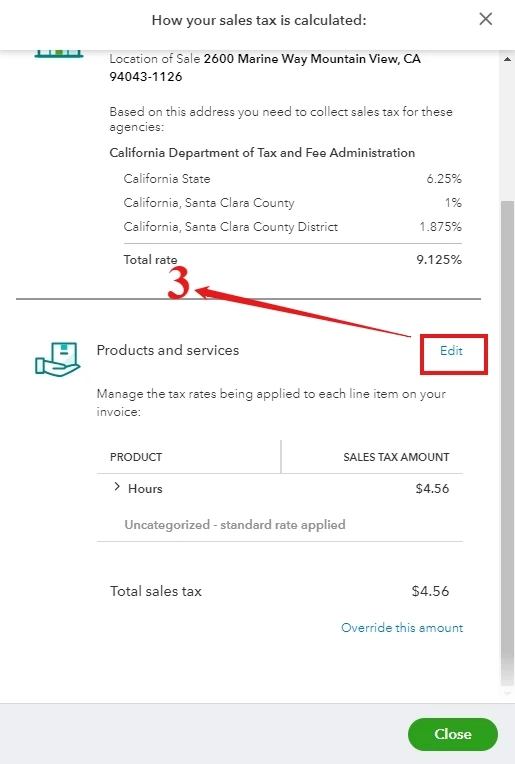Viewport: 515px width, 764px height.
Task: Click the Uncategorized standard rate applied note
Action: click(x=235, y=525)
